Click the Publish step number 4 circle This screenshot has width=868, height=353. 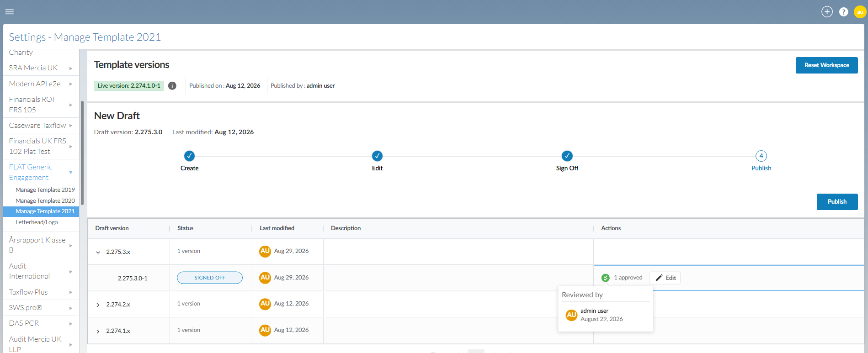click(x=761, y=156)
